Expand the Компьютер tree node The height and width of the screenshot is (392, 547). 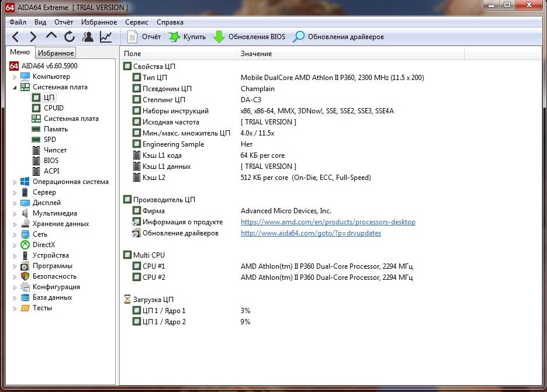(x=15, y=77)
